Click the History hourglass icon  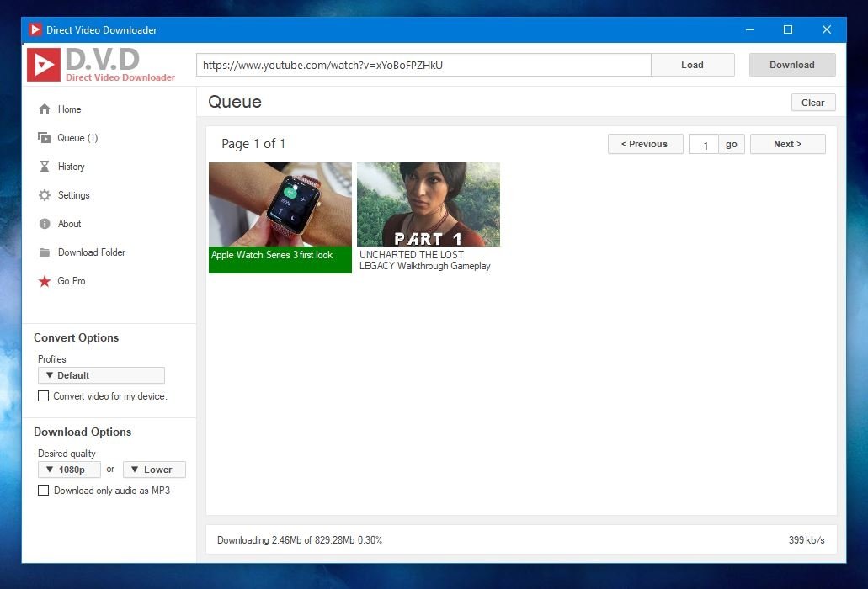(45, 167)
